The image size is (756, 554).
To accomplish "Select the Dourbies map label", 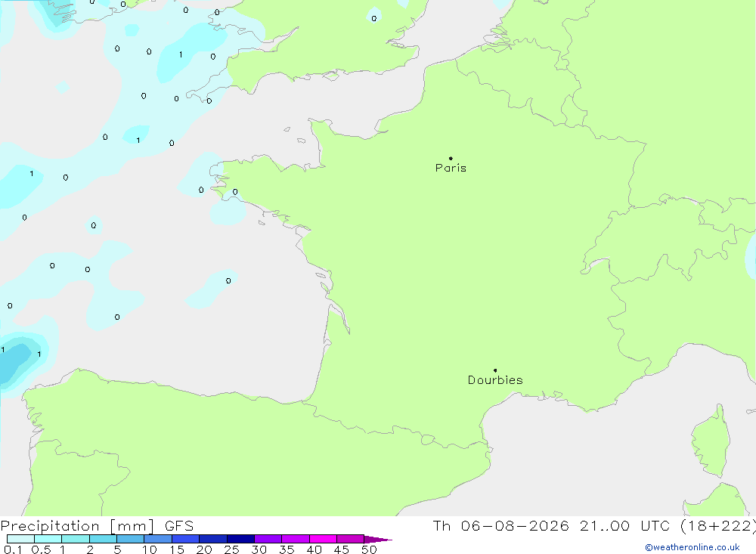I will (495, 380).
